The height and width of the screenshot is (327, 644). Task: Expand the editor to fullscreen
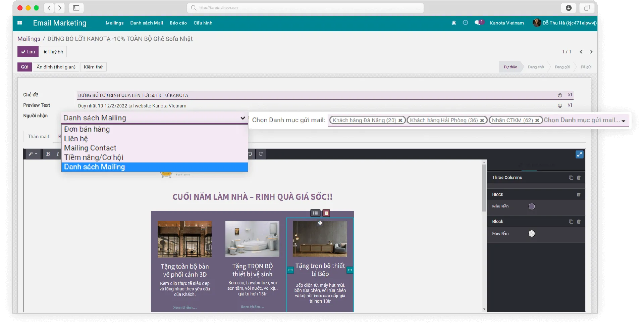(x=579, y=154)
